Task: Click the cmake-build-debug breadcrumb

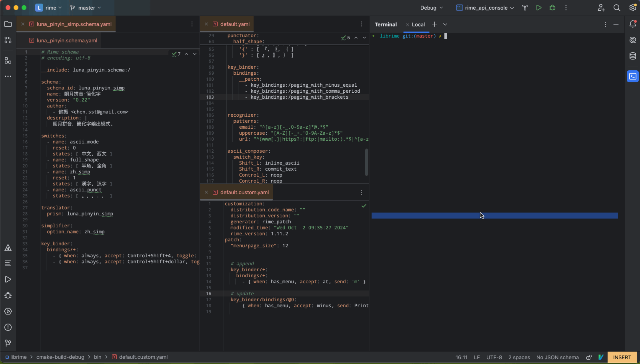Action: click(60, 357)
